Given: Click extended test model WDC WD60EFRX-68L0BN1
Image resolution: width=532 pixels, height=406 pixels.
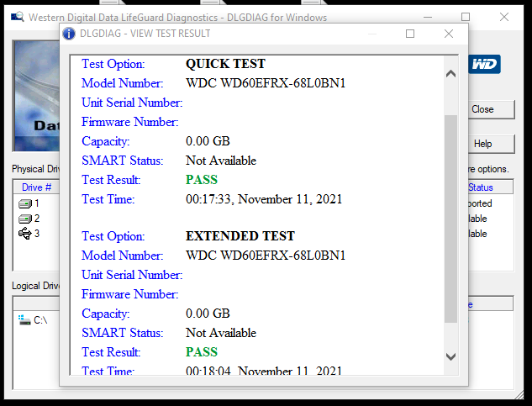Looking at the screenshot, I should coord(266,256).
